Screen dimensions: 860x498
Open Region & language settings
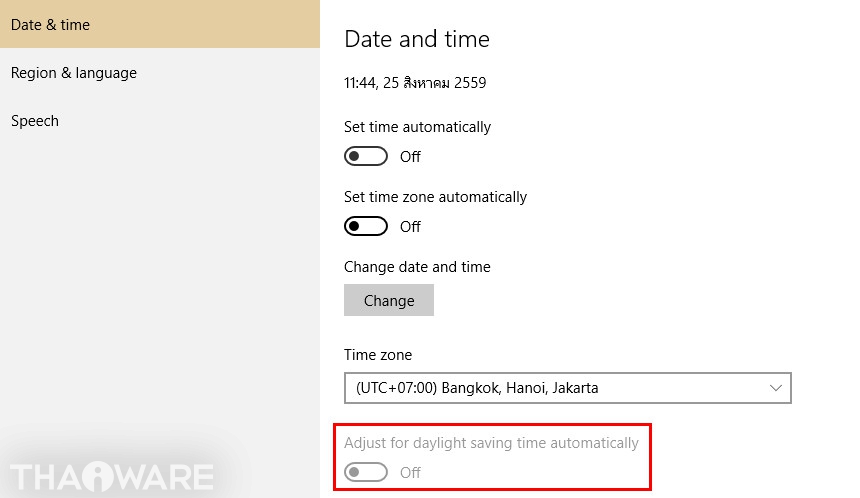click(x=74, y=73)
